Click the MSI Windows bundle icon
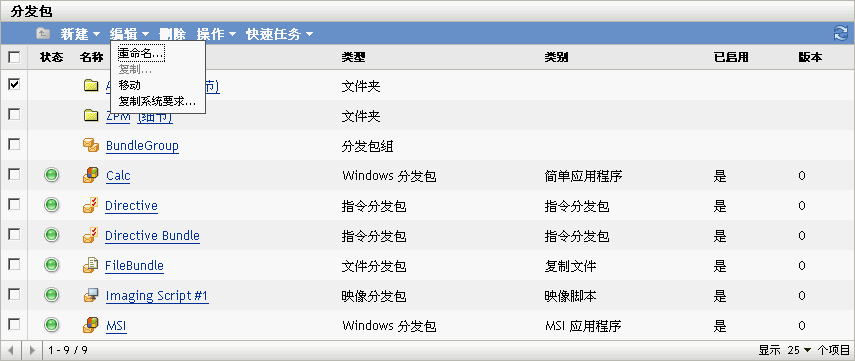The image size is (855, 361). coord(91,325)
